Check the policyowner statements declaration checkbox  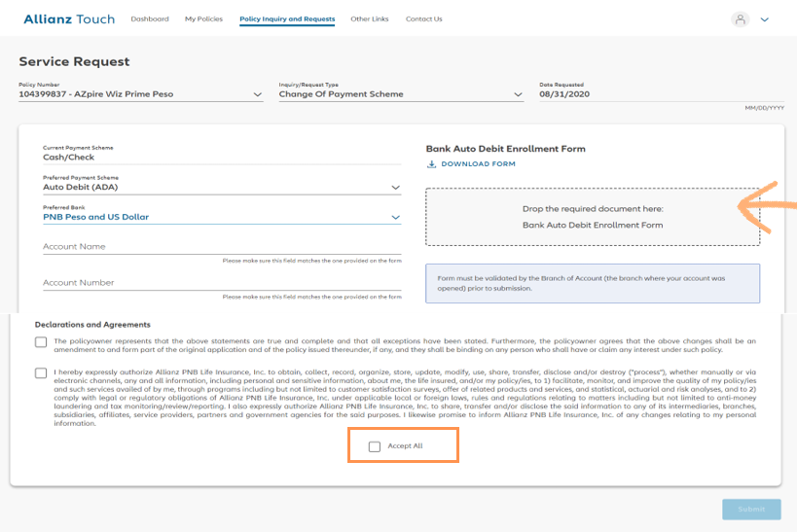[x=40, y=342]
